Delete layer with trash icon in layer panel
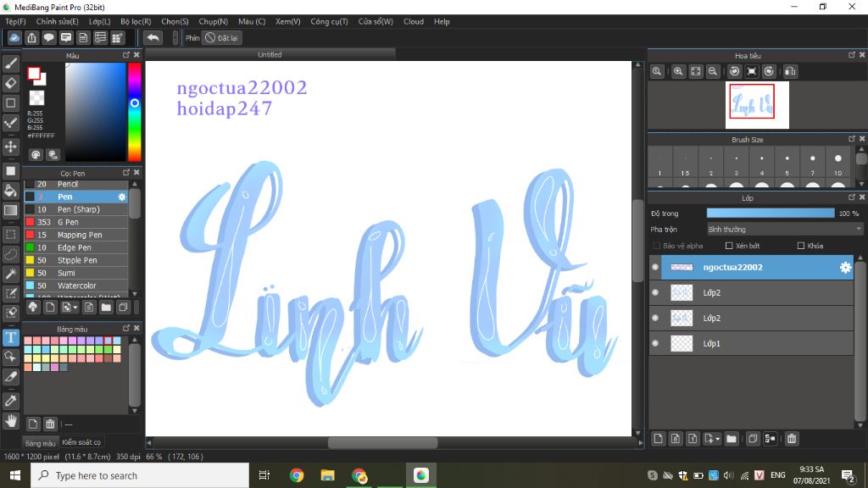 click(792, 439)
